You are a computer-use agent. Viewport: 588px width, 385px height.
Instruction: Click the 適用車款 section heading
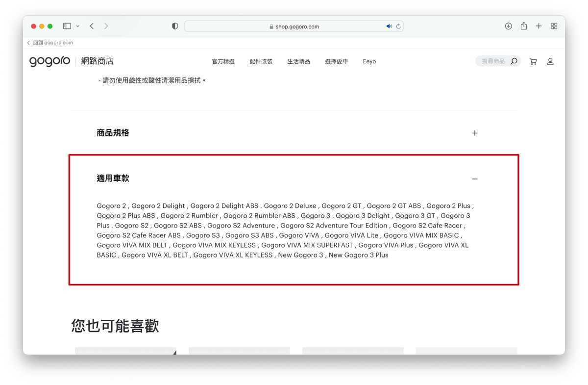113,179
